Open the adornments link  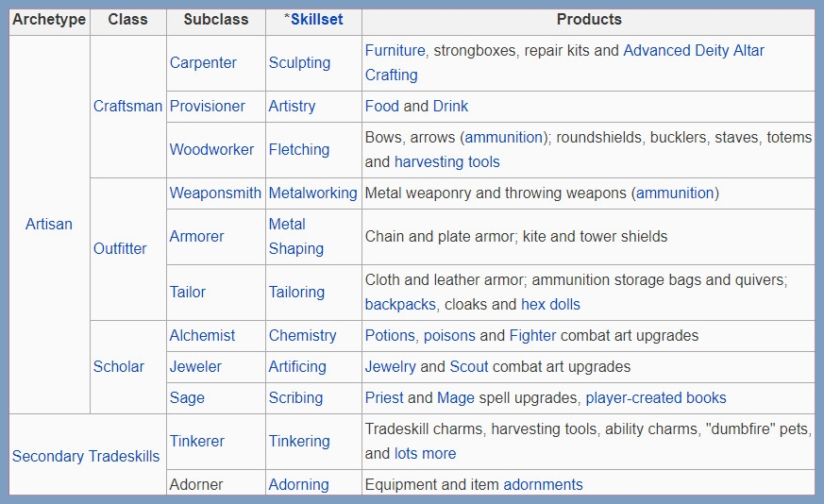(x=543, y=484)
